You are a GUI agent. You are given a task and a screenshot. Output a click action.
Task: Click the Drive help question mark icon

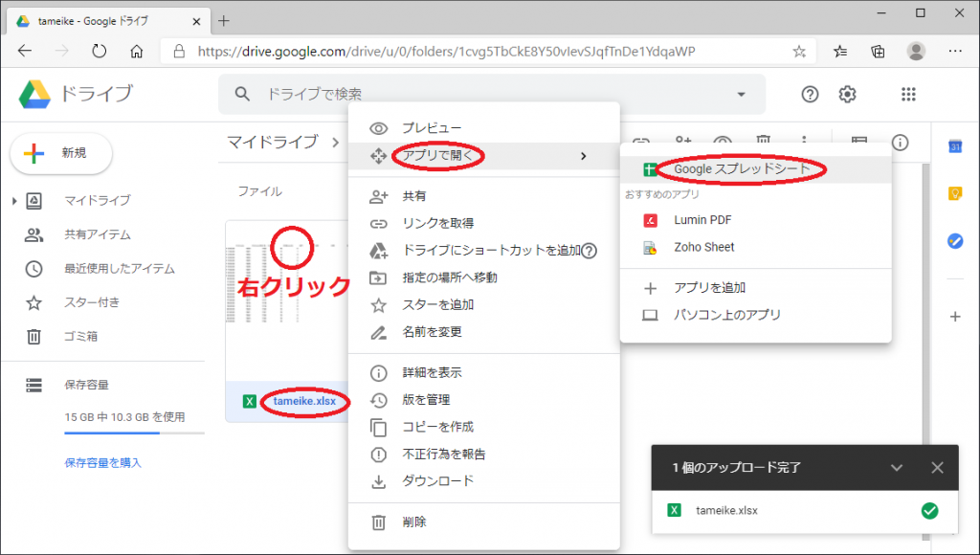[811, 94]
